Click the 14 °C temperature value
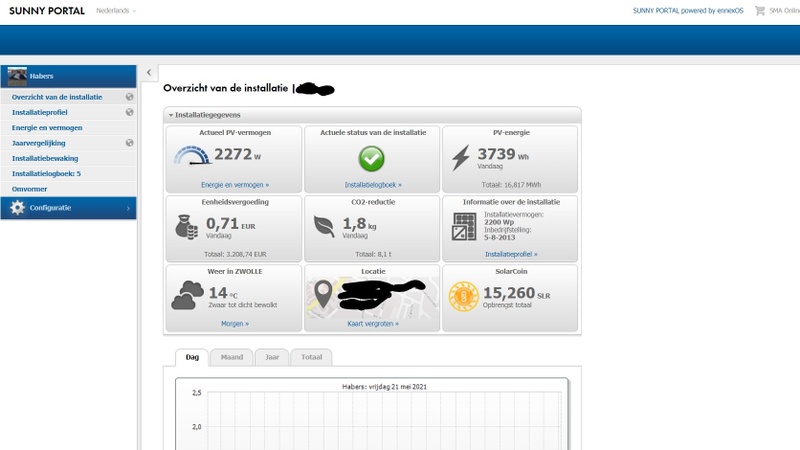The width and height of the screenshot is (800, 450). [x=223, y=293]
